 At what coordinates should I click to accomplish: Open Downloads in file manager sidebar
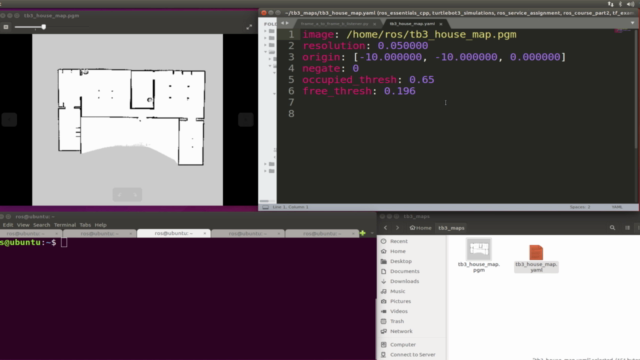pos(404,281)
